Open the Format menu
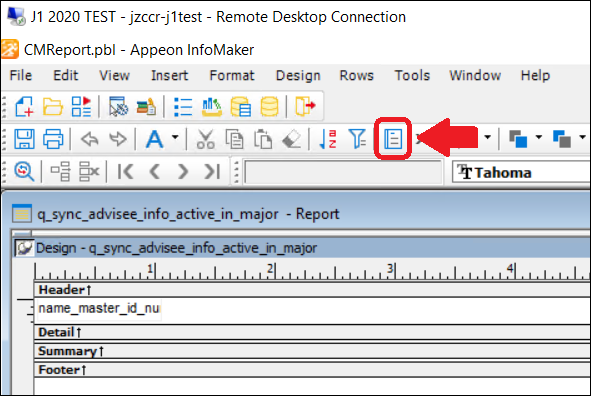 tap(232, 75)
